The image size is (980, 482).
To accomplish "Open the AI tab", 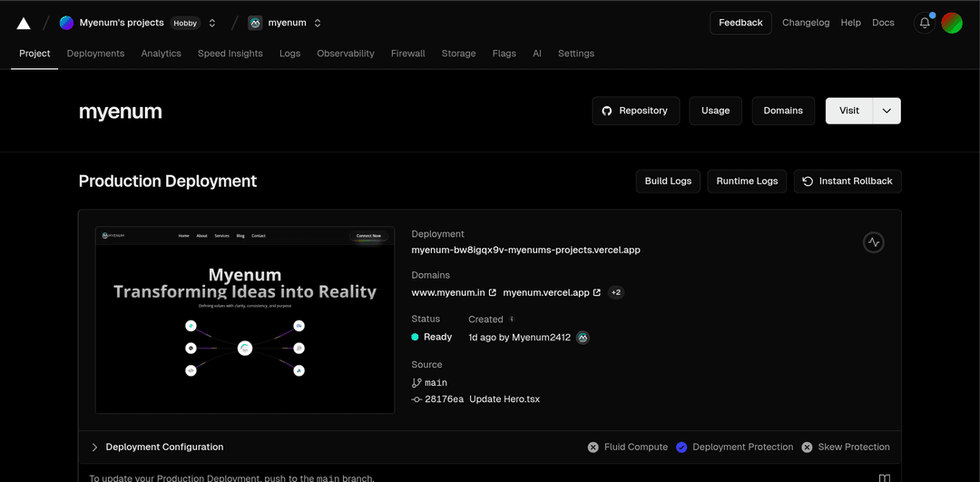I will (x=537, y=54).
